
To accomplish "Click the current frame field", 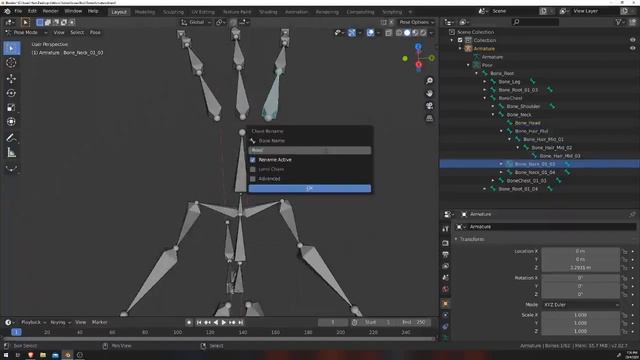I will pyautogui.click(x=333, y=322).
